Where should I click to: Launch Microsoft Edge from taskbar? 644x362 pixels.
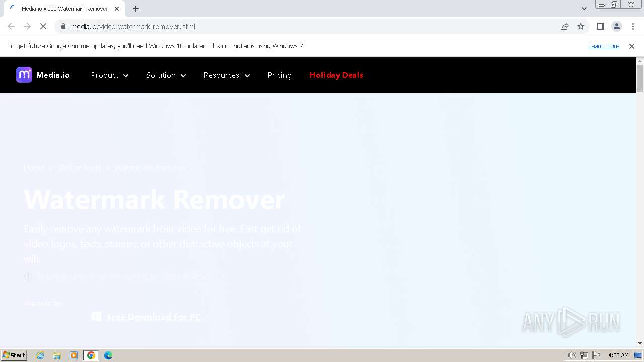(x=108, y=355)
